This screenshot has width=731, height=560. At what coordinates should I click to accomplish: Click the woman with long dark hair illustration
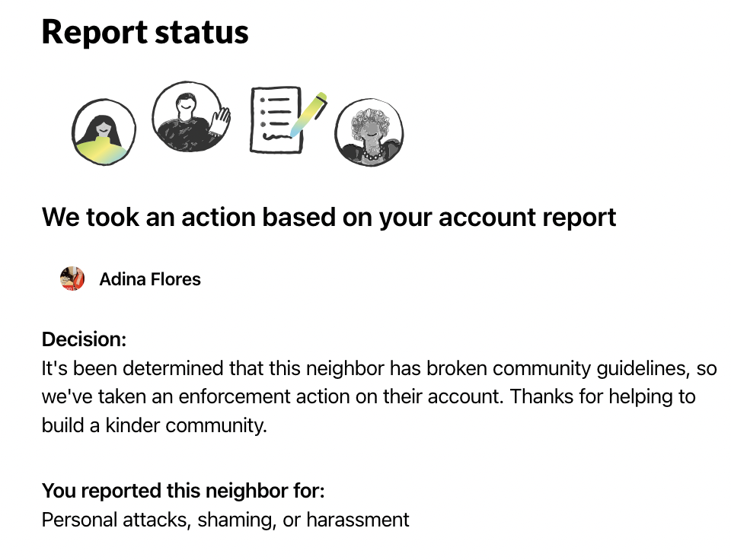click(104, 132)
